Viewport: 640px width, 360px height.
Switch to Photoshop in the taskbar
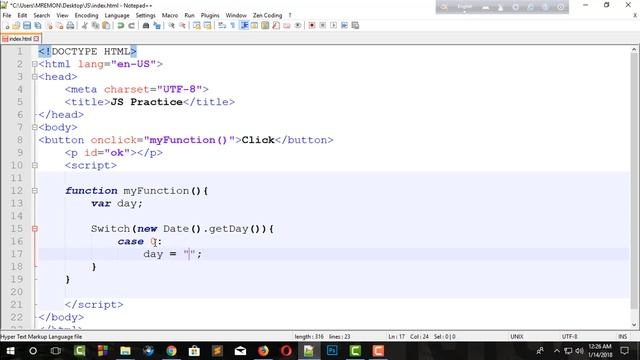[x=332, y=351]
